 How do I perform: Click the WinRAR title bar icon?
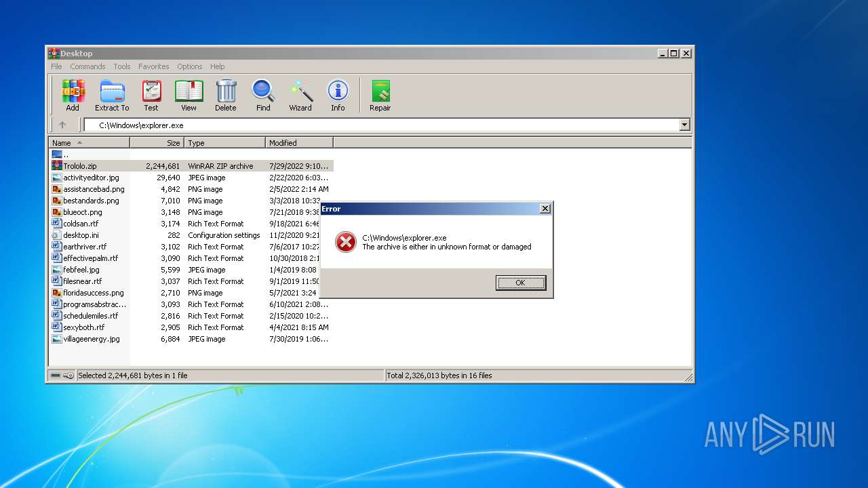click(54, 53)
